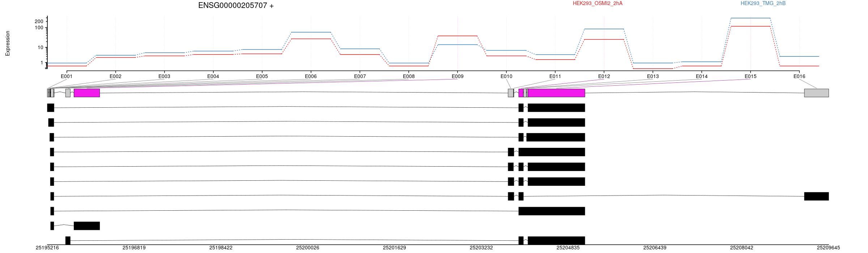Select exon label E013
Viewport: 868px width, 253px height.
[x=653, y=76]
